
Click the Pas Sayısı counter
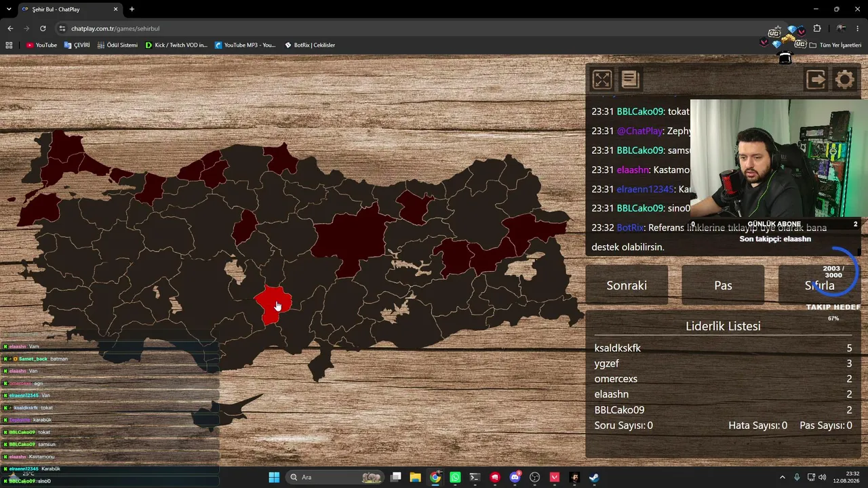(x=826, y=426)
